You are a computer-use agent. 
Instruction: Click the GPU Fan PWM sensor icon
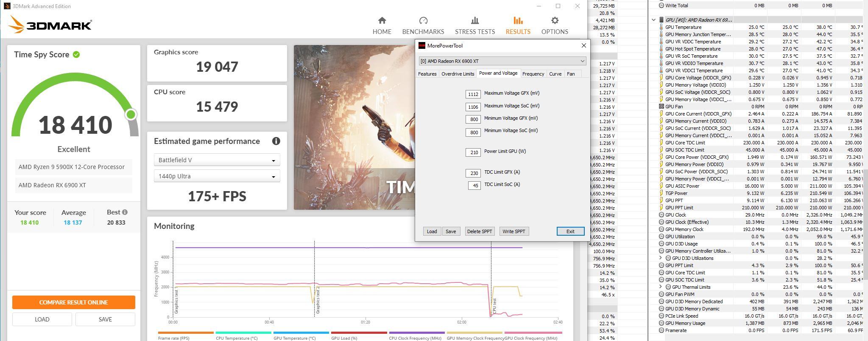(x=661, y=294)
